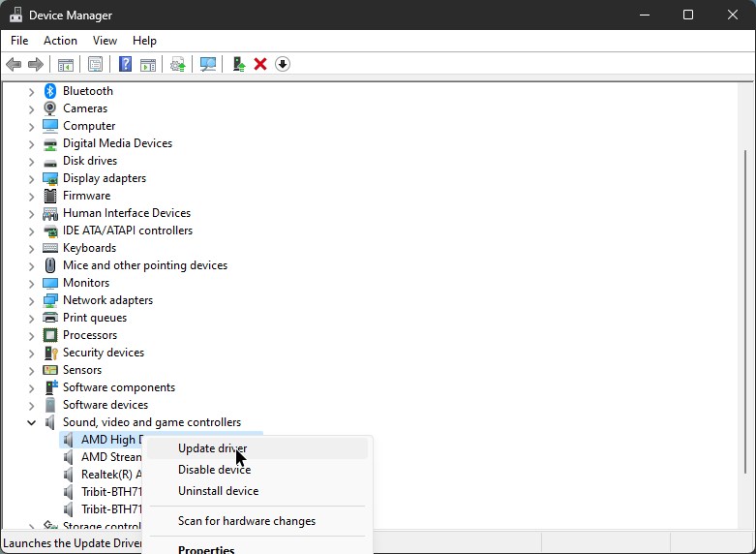
Task: Click the Sensors category icon
Action: click(50, 370)
